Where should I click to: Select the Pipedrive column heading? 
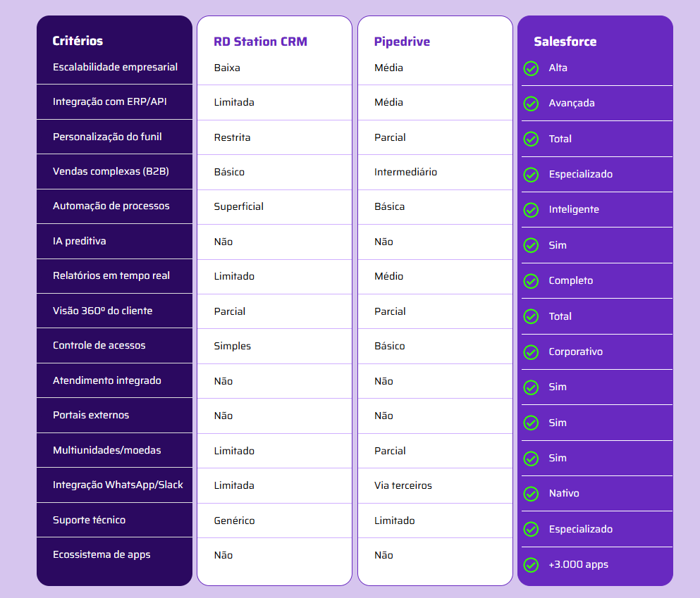point(402,42)
